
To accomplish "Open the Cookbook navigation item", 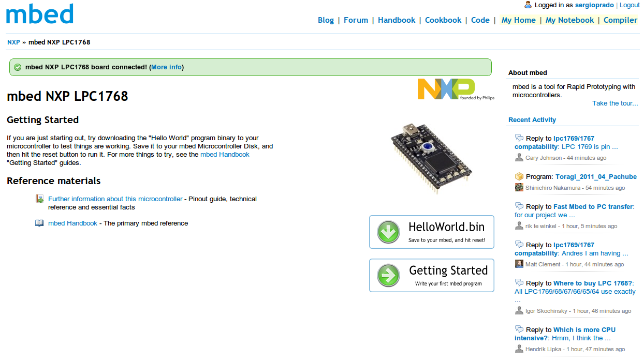I will tap(443, 20).
